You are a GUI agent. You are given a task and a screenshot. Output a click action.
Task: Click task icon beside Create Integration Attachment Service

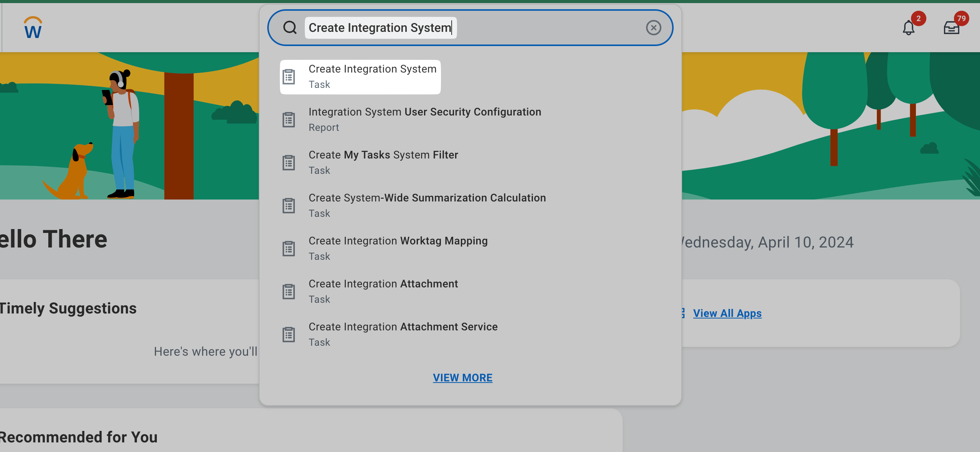point(289,335)
